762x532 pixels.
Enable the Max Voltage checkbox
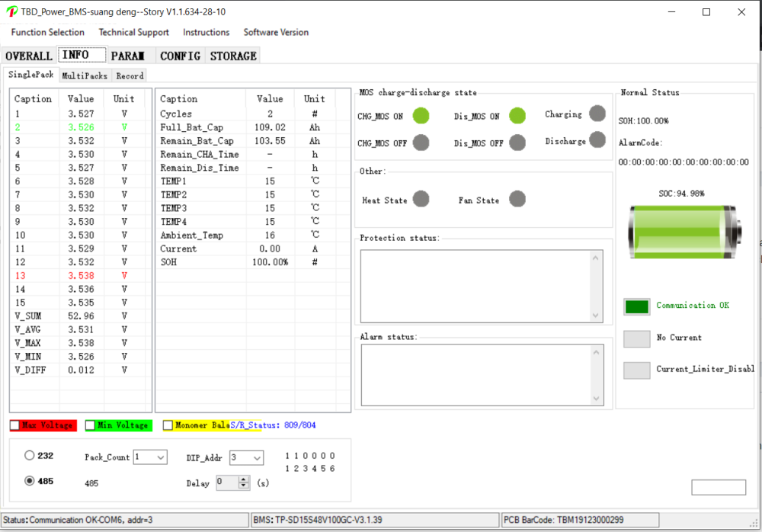pos(15,425)
